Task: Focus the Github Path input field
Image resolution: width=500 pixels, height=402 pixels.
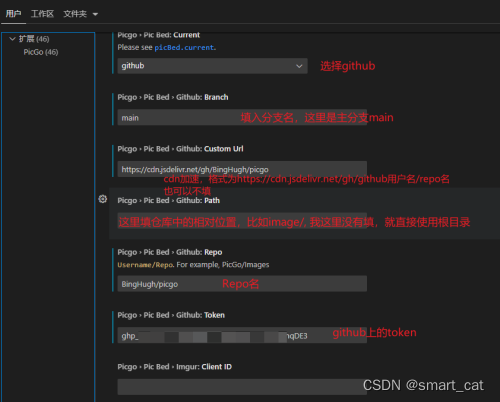Action: (x=242, y=221)
